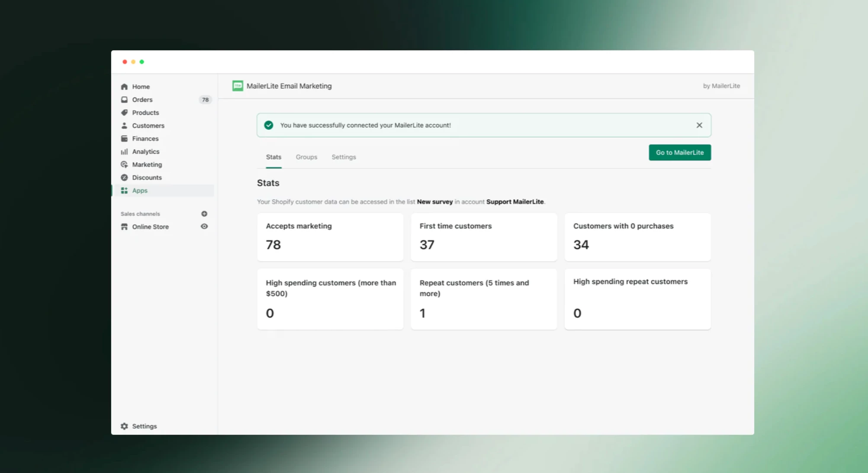
Task: Dismiss the success connection banner
Action: [699, 125]
